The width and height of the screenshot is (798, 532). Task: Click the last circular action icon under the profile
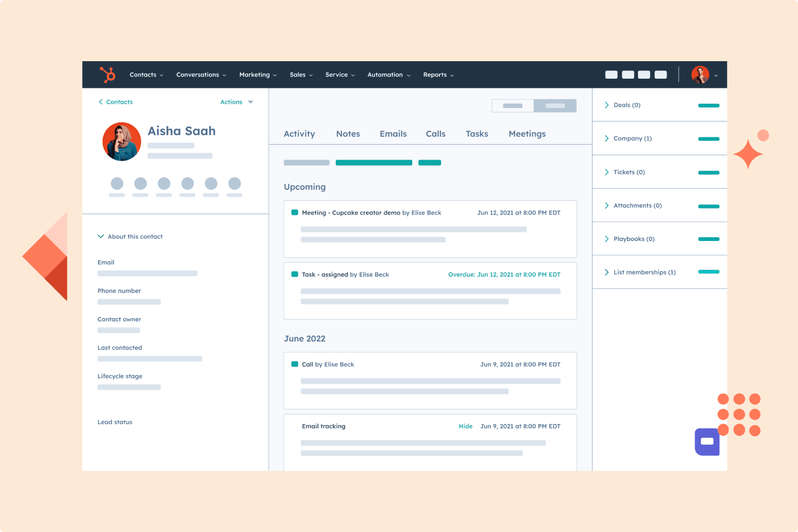point(234,183)
